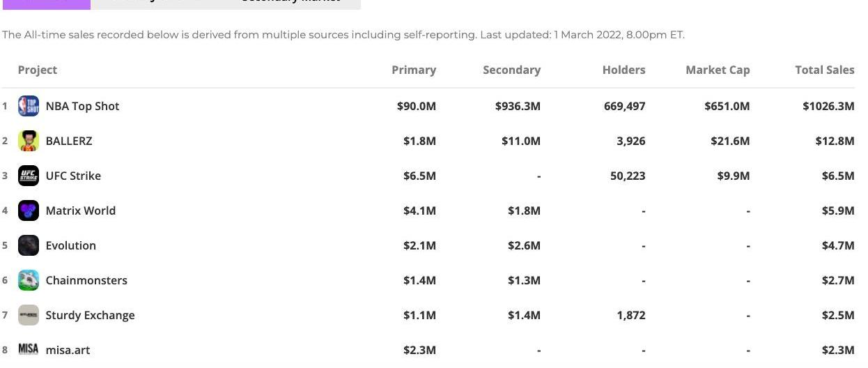Open the BALLERZ project name link
Image resolution: width=868 pixels, height=368 pixels.
(69, 141)
